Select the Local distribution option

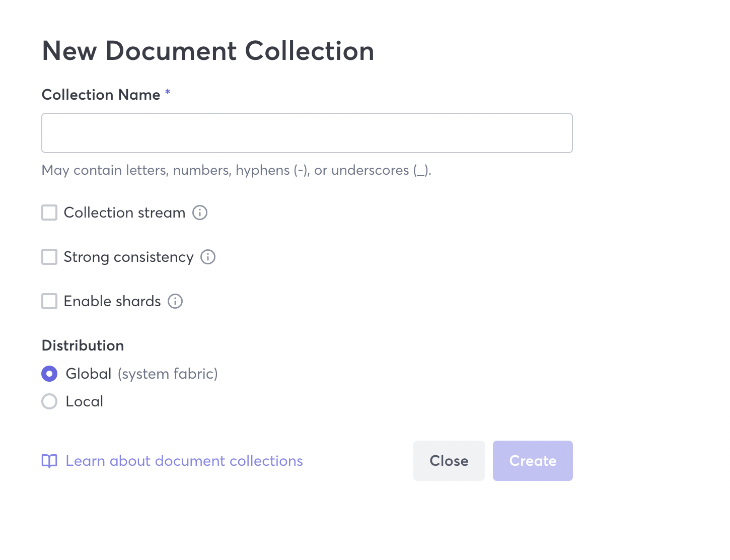[x=49, y=401]
